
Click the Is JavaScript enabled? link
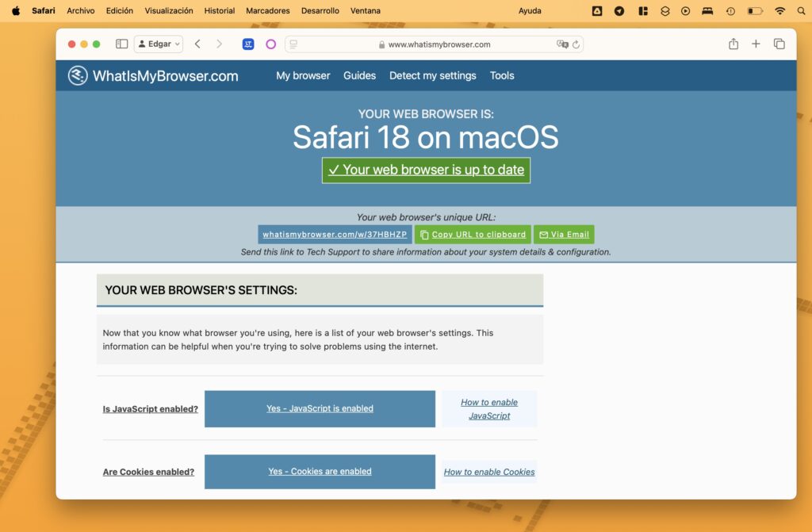click(x=150, y=409)
